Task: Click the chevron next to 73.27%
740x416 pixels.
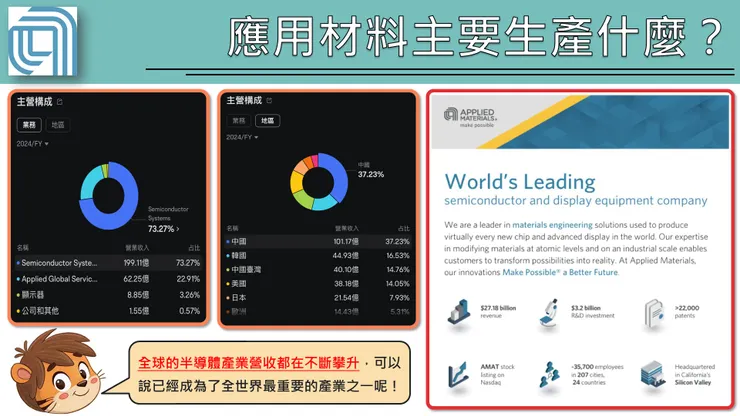Action: pos(178,229)
